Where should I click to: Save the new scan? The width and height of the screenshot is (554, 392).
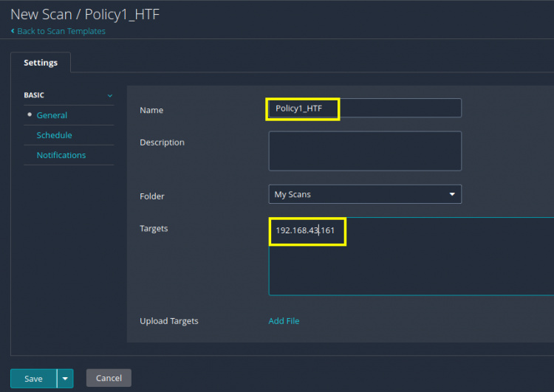pos(33,378)
